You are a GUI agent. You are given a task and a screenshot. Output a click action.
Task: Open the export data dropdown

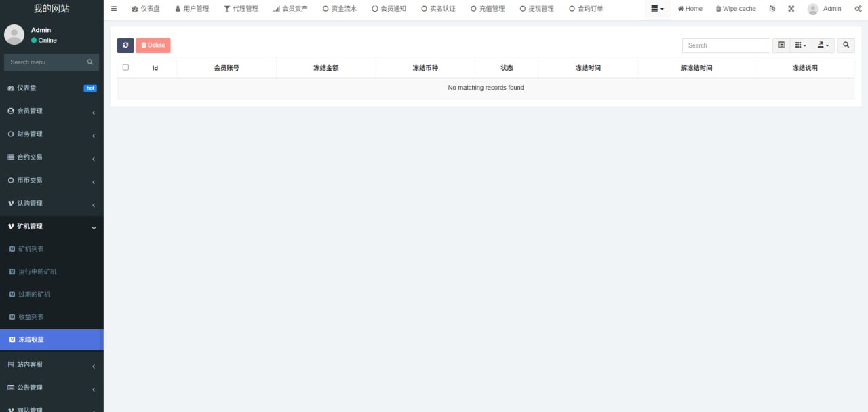click(x=823, y=45)
